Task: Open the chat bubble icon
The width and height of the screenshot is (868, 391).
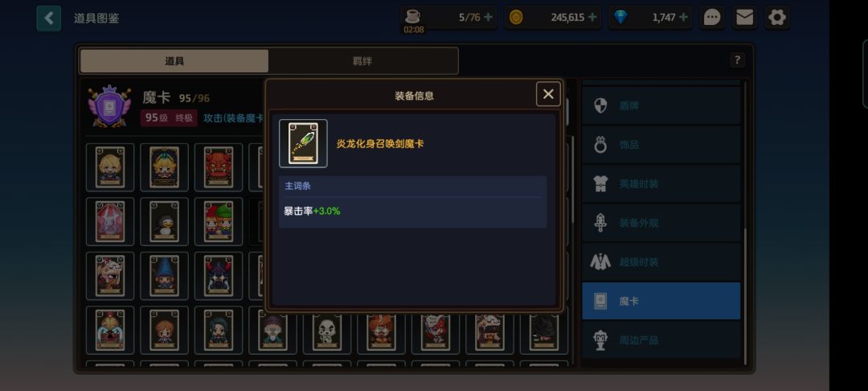Action: pos(712,18)
